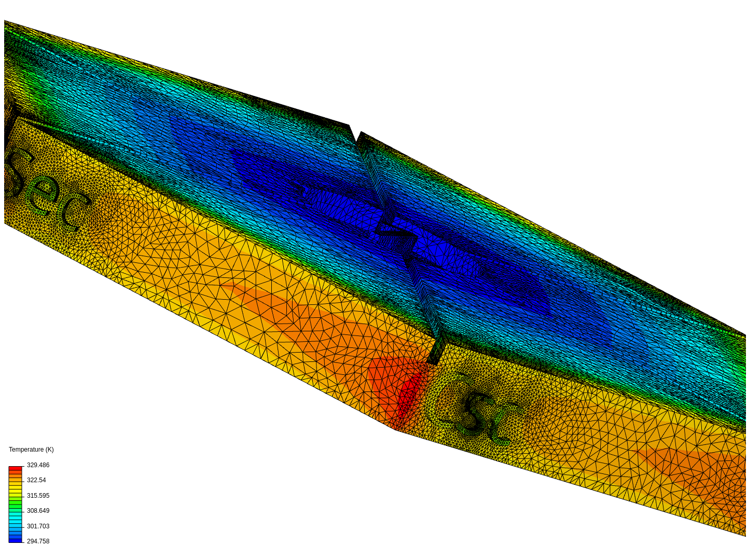Click the engraved CSC logo on the right beam
Image resolution: width=747 pixels, height=560 pixels.
tap(477, 410)
